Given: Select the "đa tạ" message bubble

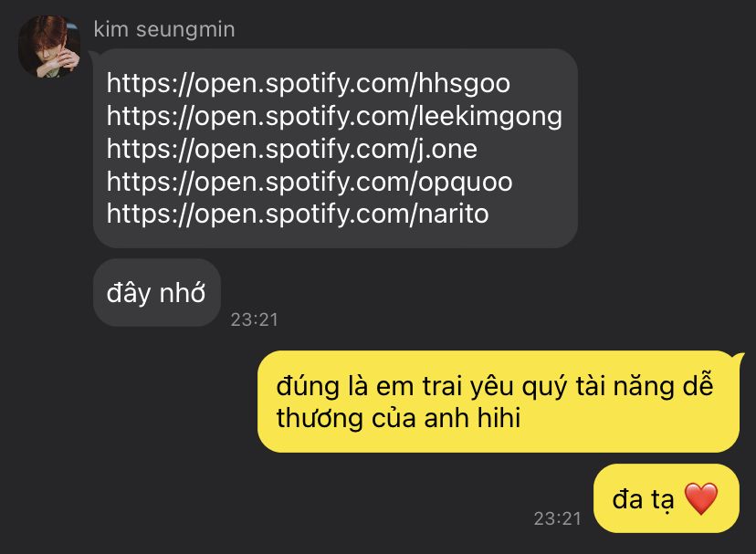Looking at the screenshot, I should coord(666,498).
